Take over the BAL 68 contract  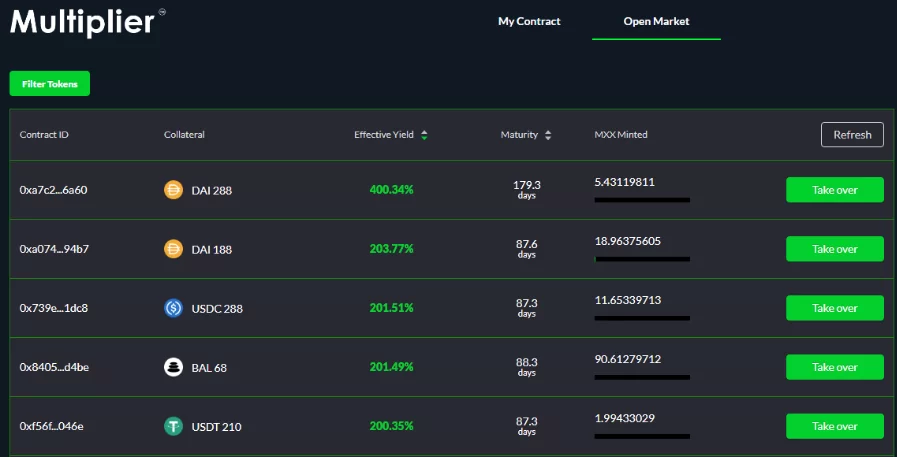pyautogui.click(x=834, y=367)
